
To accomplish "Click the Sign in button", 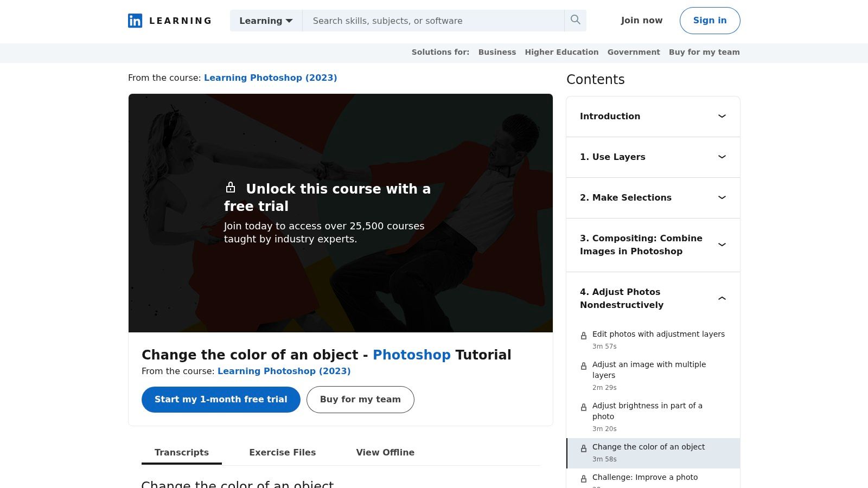I will pos(710,21).
